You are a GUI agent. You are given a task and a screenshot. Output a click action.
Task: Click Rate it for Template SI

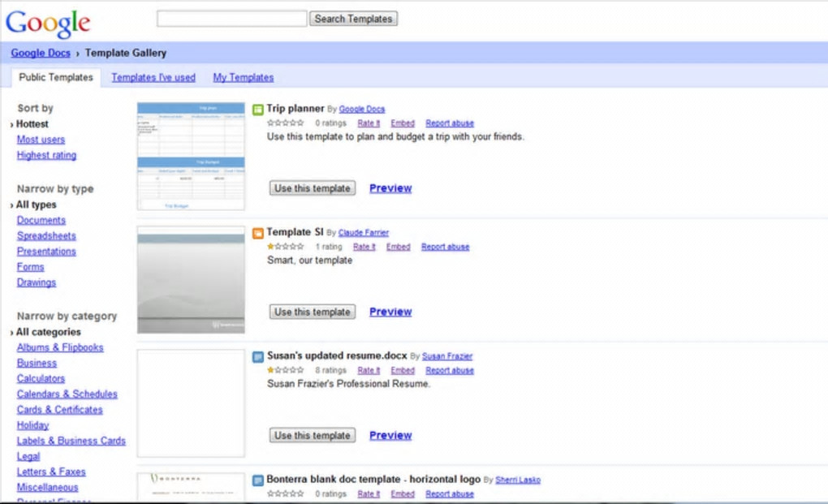click(364, 247)
